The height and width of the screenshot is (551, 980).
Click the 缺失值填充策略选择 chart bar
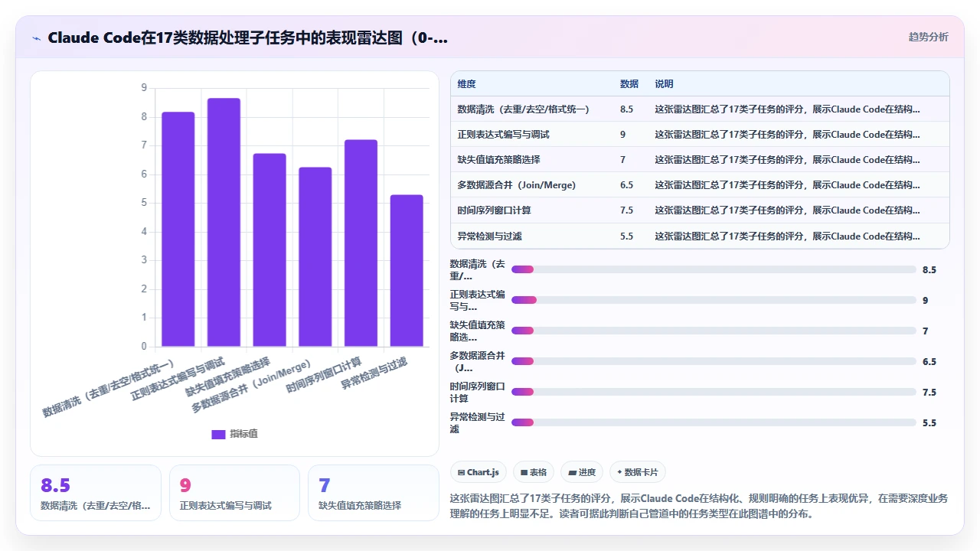(x=269, y=250)
